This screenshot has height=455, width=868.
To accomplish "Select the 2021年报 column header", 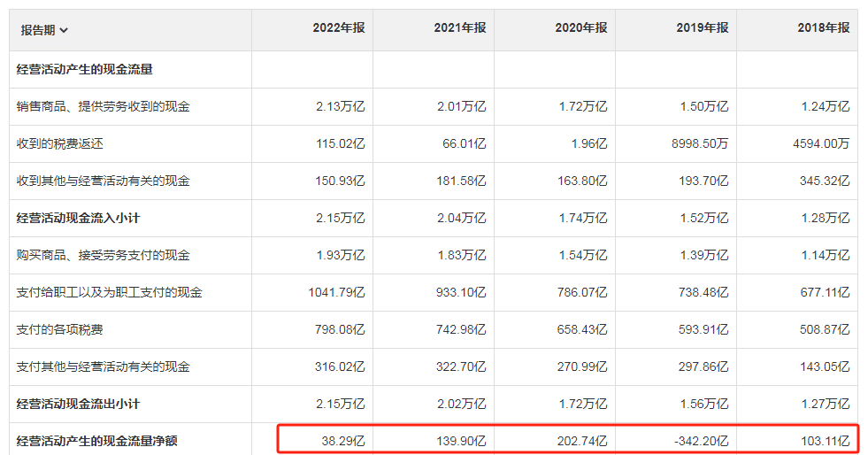I will pos(460,28).
